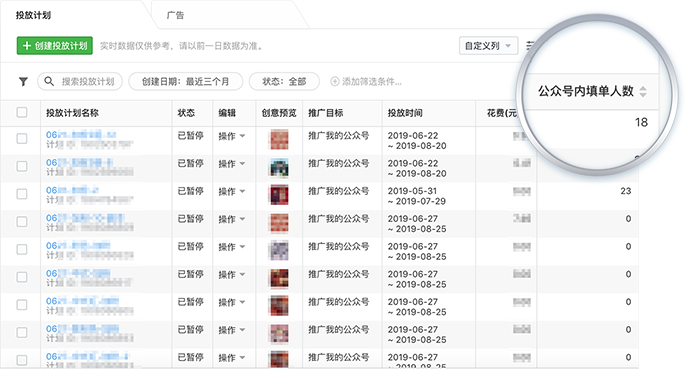
Task: Open second row creative preview thumbnail
Action: coord(279,168)
